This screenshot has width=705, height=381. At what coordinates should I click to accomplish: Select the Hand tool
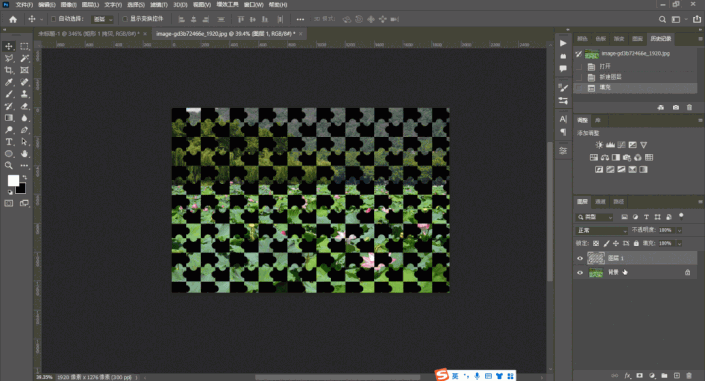pos(24,154)
